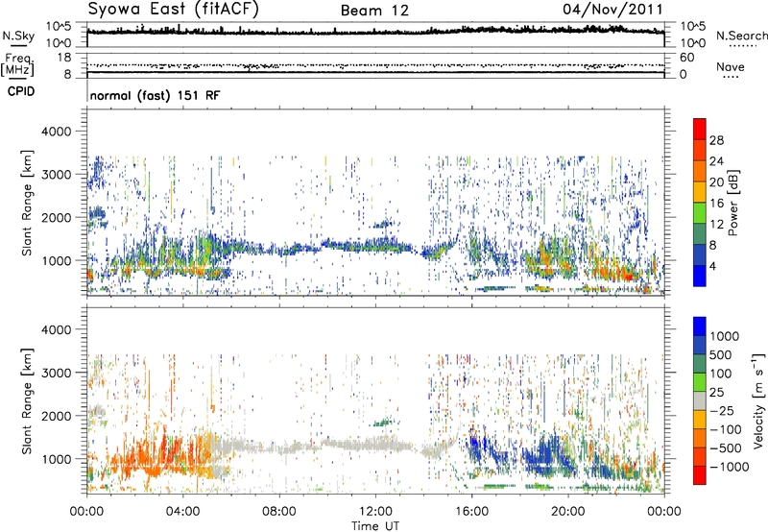
Task: Click the '60' Nave axis tick
Action: pos(686,58)
